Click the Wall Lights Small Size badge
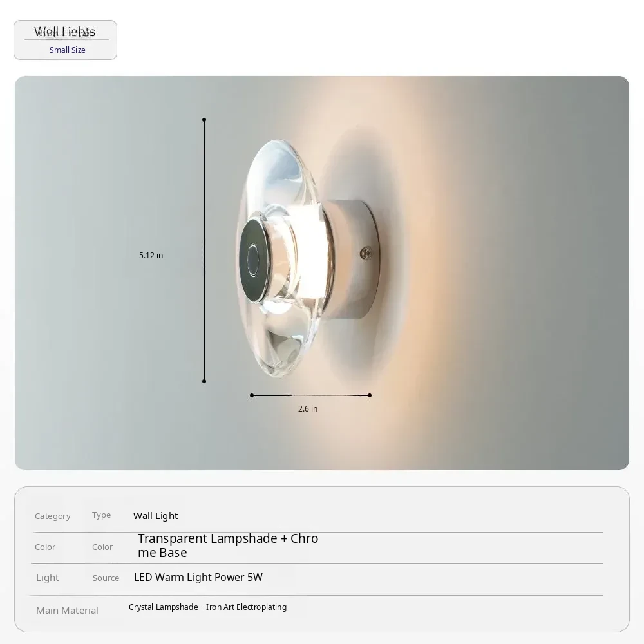 [x=65, y=40]
